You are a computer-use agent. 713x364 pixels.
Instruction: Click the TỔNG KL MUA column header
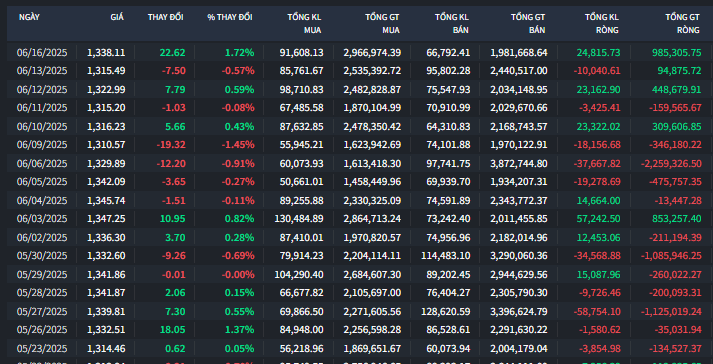tap(304, 24)
